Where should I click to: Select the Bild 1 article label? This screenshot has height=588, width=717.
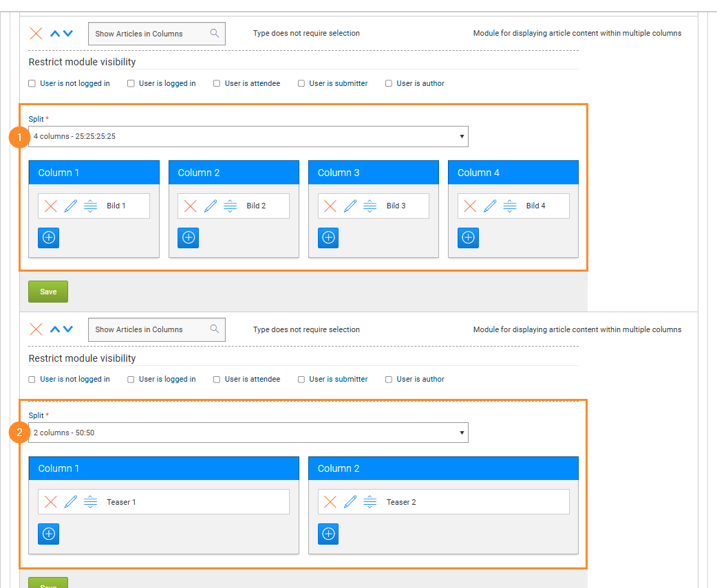tap(116, 206)
